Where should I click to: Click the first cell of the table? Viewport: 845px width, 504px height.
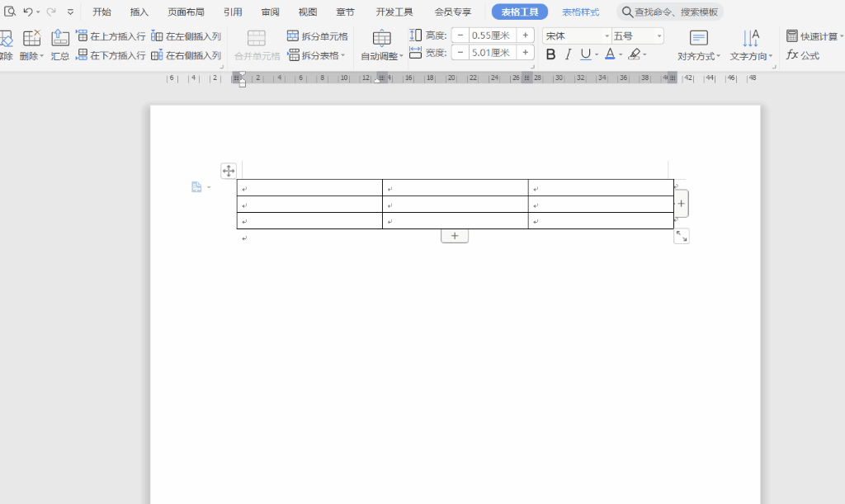(x=310, y=188)
